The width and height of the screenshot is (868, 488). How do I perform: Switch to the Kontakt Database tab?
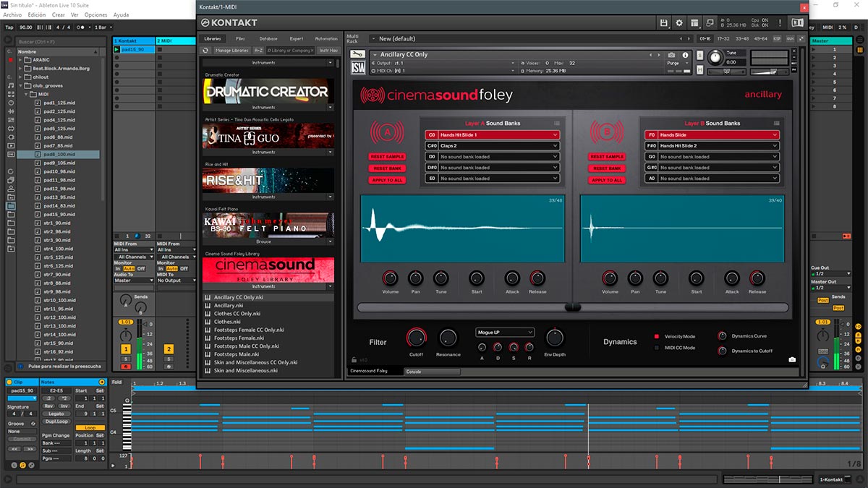point(268,38)
